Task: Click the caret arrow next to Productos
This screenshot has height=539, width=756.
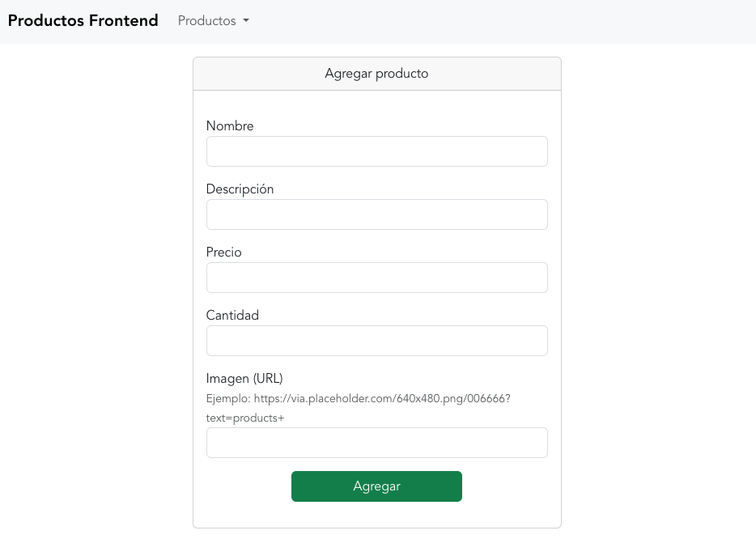Action: click(x=244, y=21)
